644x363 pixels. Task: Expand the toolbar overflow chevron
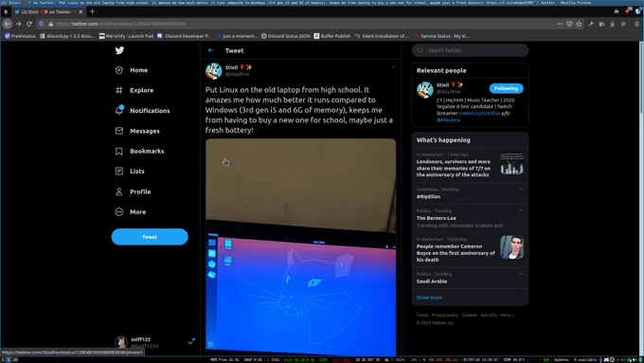click(x=623, y=24)
